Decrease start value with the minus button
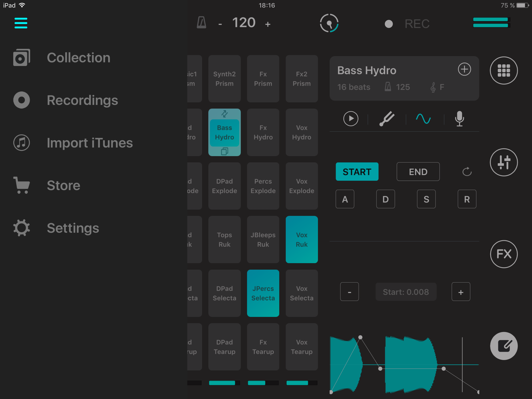 click(349, 292)
